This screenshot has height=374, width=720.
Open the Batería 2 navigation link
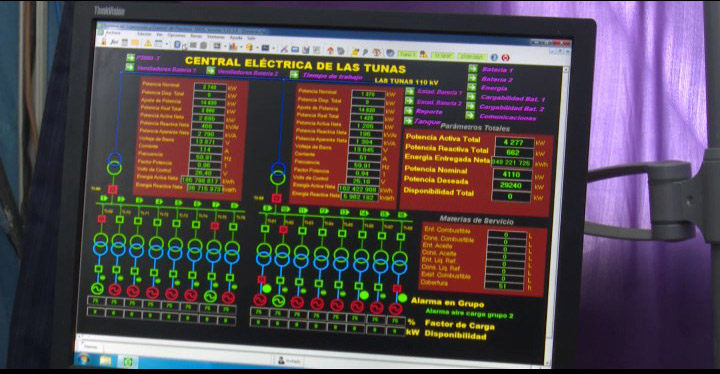point(497,79)
